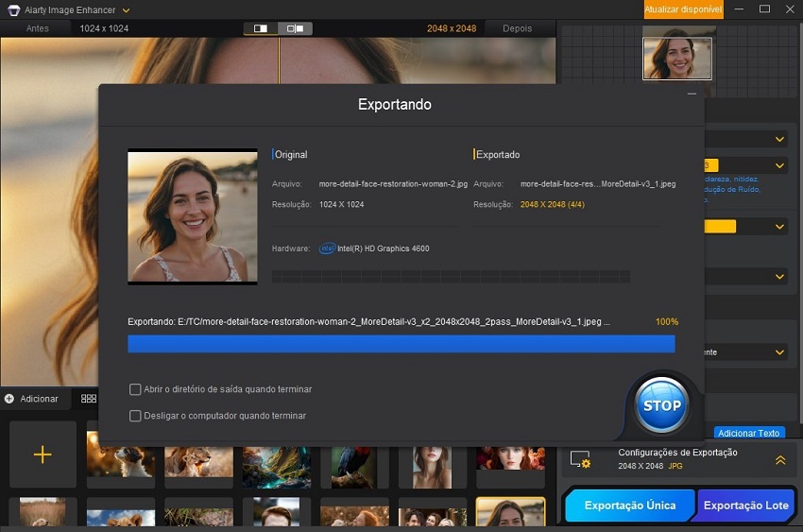The height and width of the screenshot is (532, 803).
Task: Select the side-by-side compare view icon
Action: [295, 28]
